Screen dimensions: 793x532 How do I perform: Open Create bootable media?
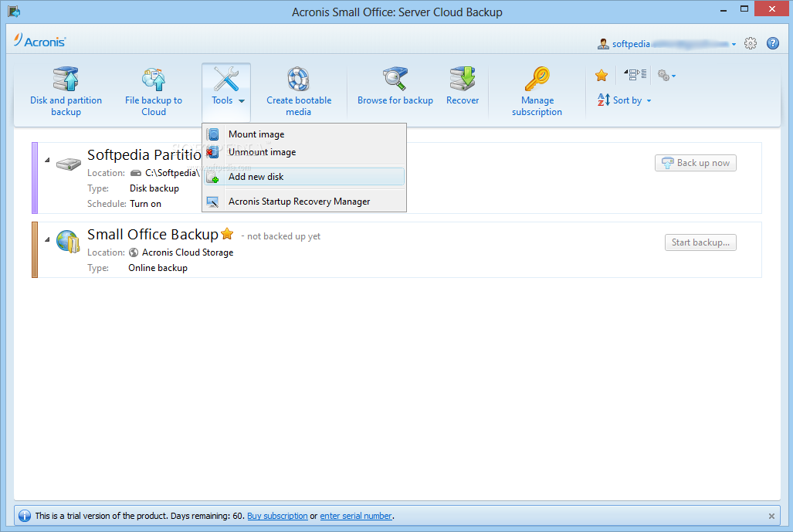(x=298, y=92)
